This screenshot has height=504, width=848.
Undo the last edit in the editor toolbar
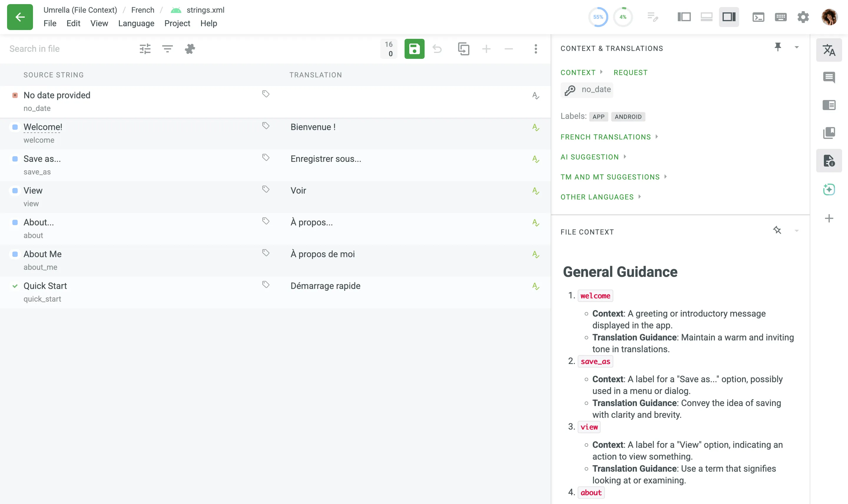(x=438, y=49)
